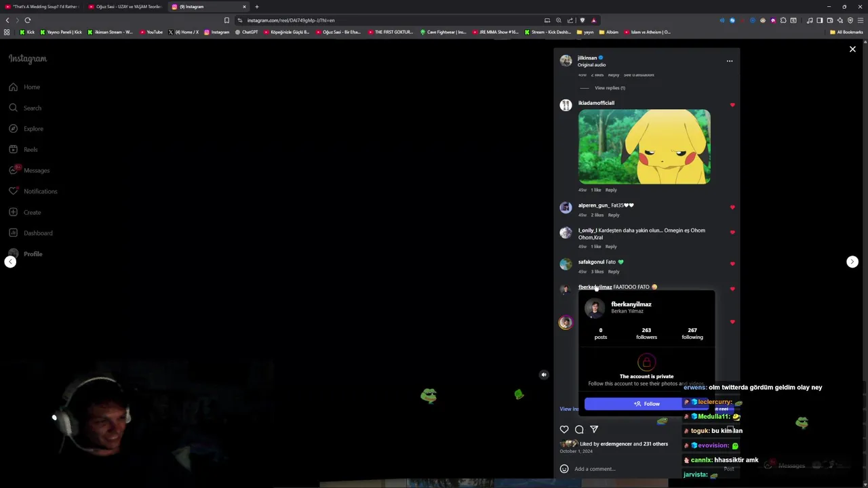
Task: Reply to alperen_gun_ comment
Action: click(614, 215)
